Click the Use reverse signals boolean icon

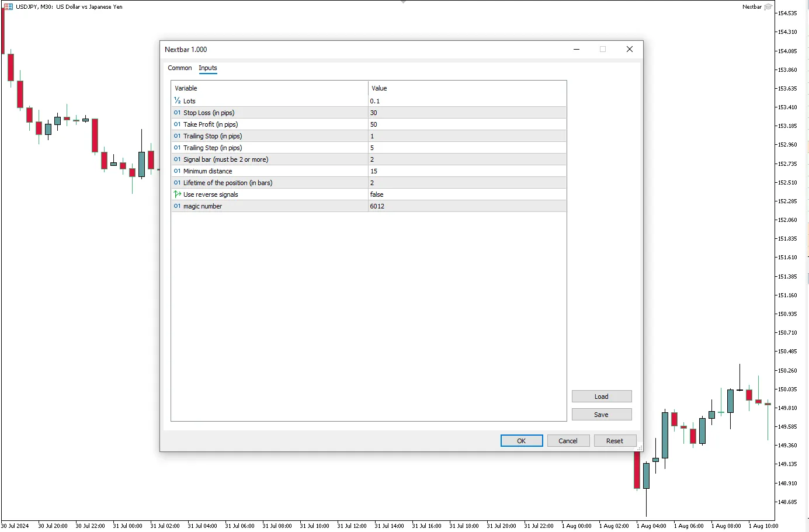177,194
